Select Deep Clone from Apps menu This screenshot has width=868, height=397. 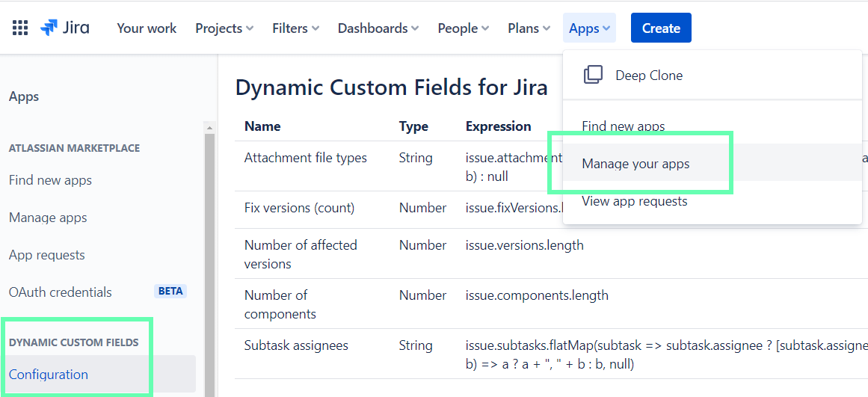pos(648,76)
